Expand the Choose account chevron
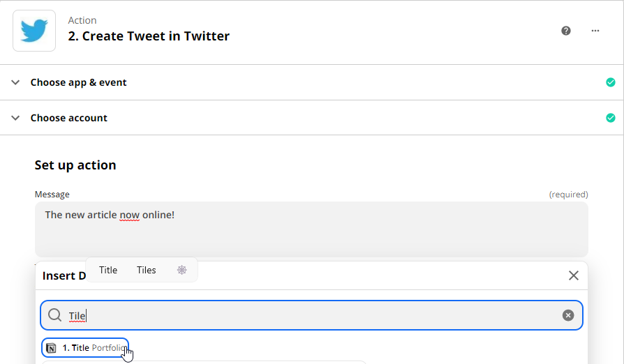This screenshot has width=624, height=364. point(15,118)
